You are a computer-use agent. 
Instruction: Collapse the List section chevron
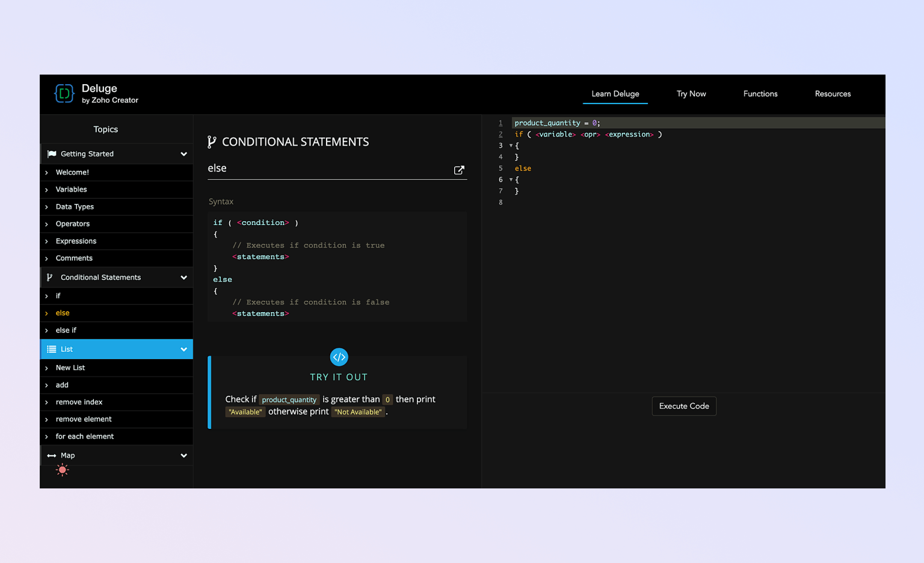point(183,349)
